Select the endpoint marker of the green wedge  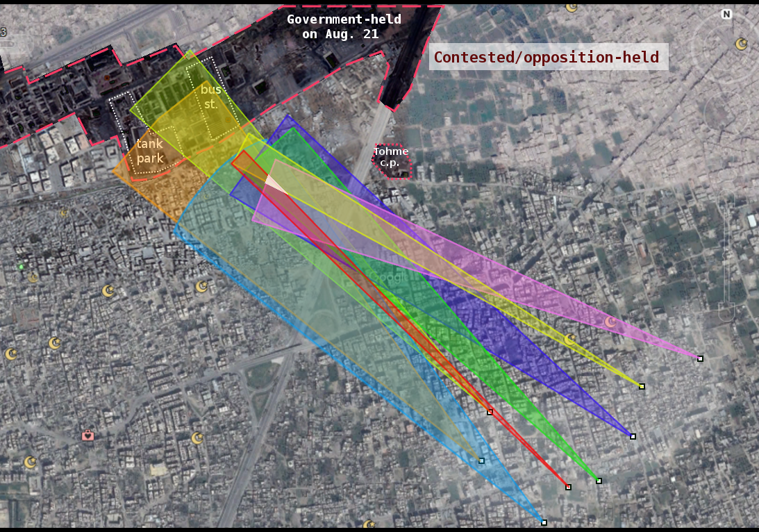pos(599,481)
